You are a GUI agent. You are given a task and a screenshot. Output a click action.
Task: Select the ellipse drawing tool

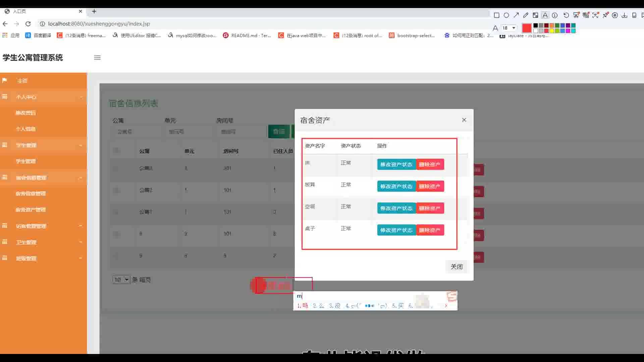click(506, 15)
